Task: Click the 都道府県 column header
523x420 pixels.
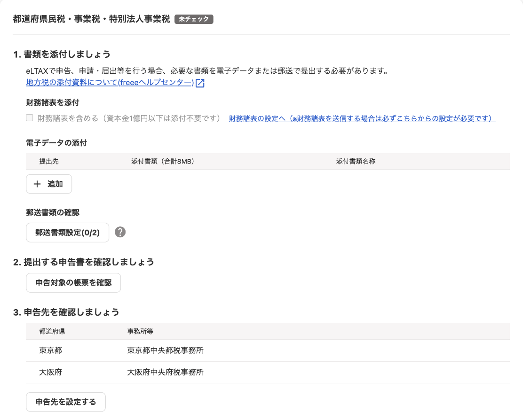Action: (52, 331)
